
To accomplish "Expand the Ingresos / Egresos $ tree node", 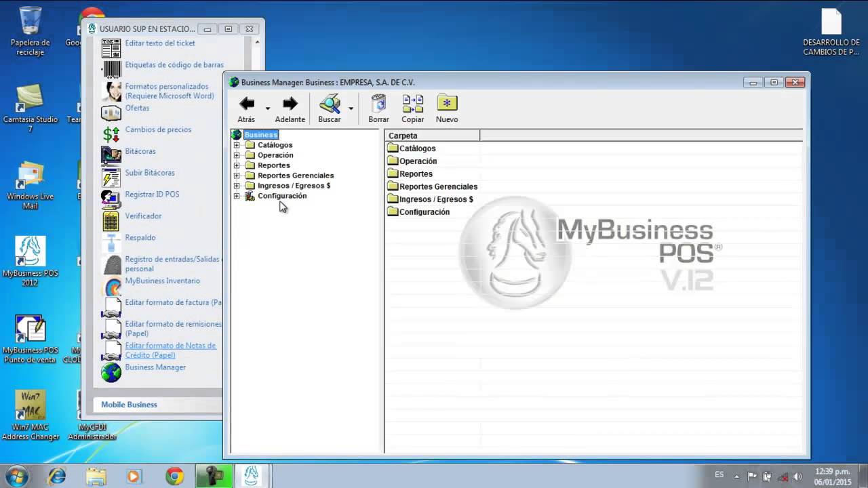I will [x=237, y=186].
